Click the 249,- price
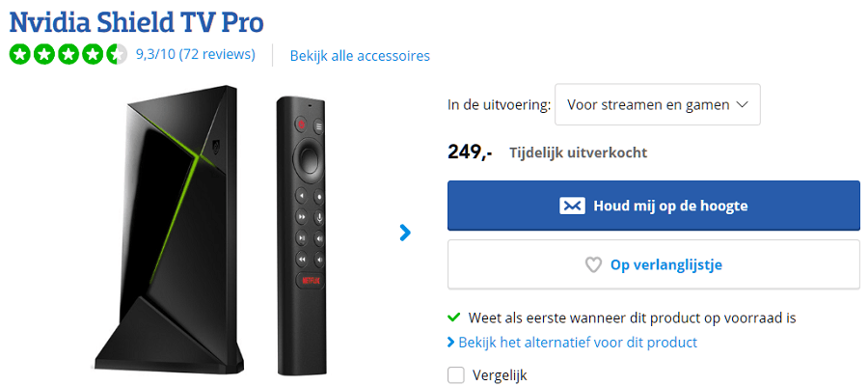 click(x=470, y=152)
